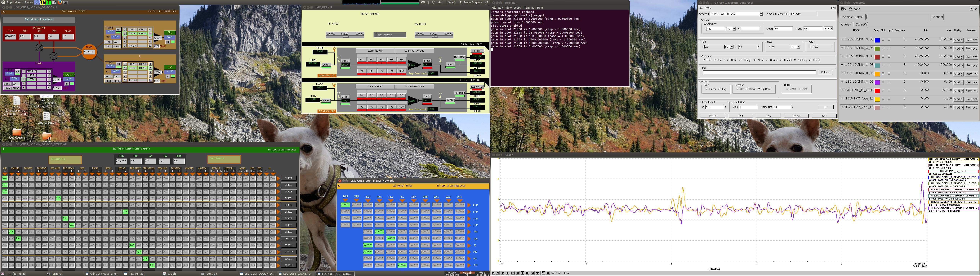Click the waveform style icon in Graph toolbar
The height and width of the screenshot is (276, 980).
(x=543, y=273)
